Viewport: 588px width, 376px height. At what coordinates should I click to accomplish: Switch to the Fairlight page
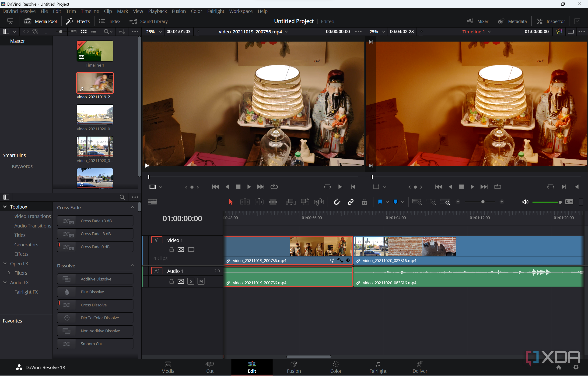point(378,367)
